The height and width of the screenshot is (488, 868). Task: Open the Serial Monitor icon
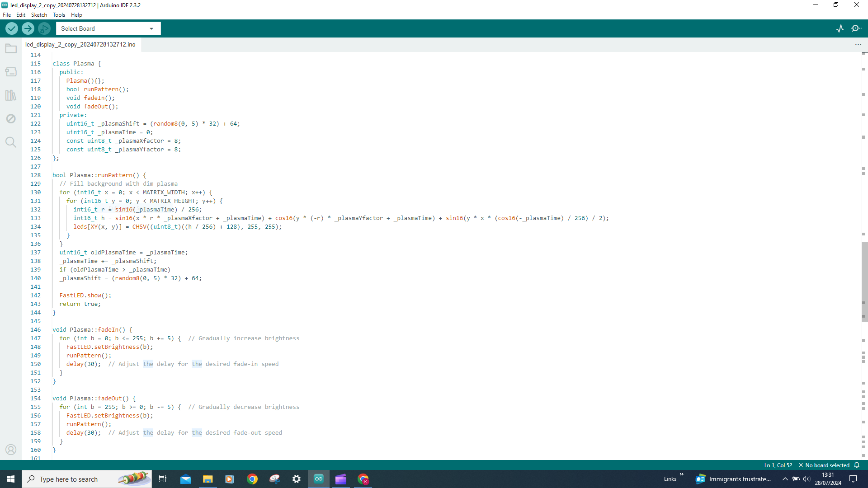point(856,28)
